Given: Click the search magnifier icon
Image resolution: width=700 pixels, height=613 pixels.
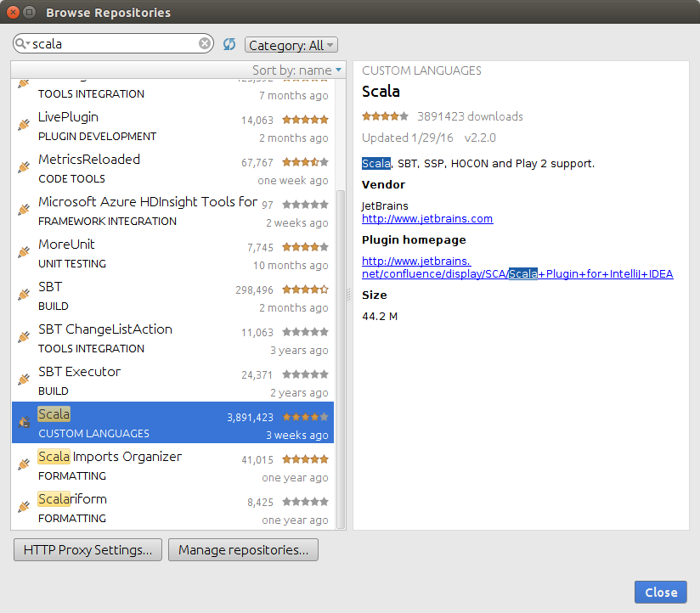Looking at the screenshot, I should tap(19, 42).
